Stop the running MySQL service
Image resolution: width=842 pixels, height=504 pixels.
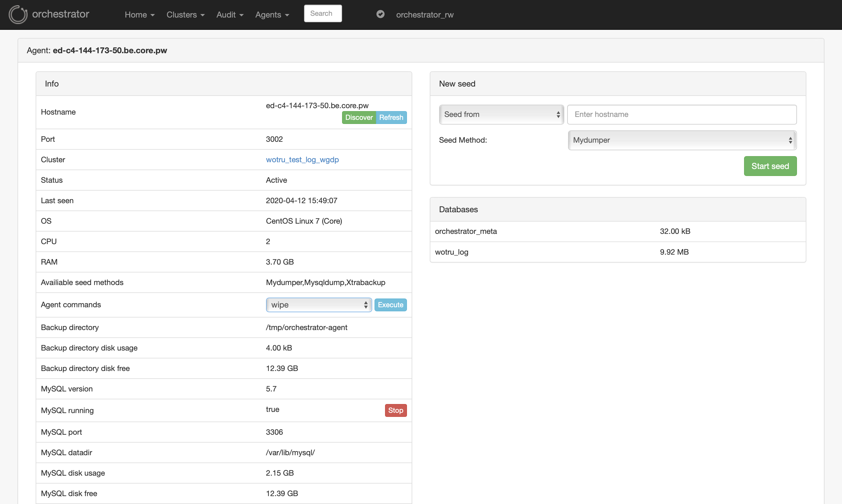tap(395, 410)
